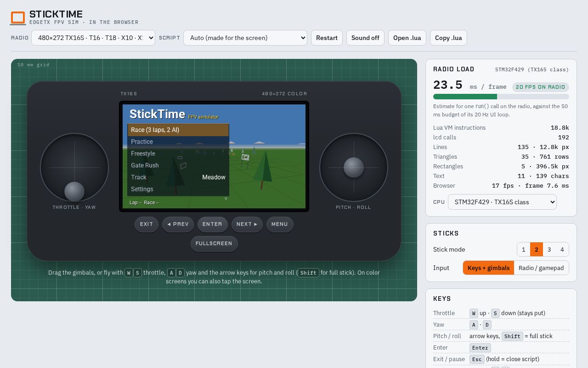Click the Triangles row label
This screenshot has height=368, width=588.
(x=445, y=157)
